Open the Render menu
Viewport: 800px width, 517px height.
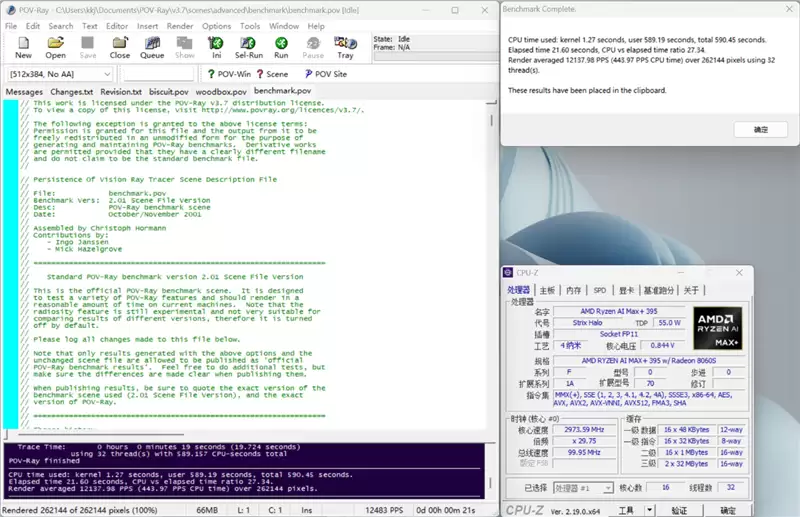(180, 26)
